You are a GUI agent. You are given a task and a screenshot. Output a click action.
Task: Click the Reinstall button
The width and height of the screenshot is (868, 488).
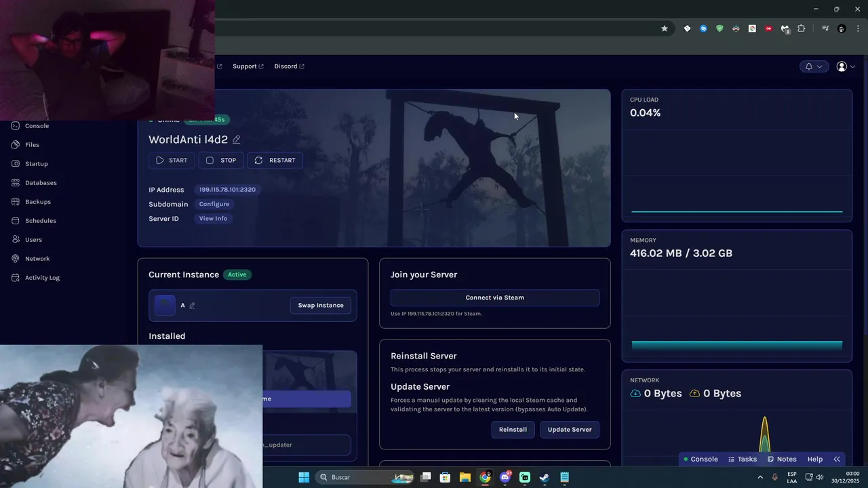[513, 430]
